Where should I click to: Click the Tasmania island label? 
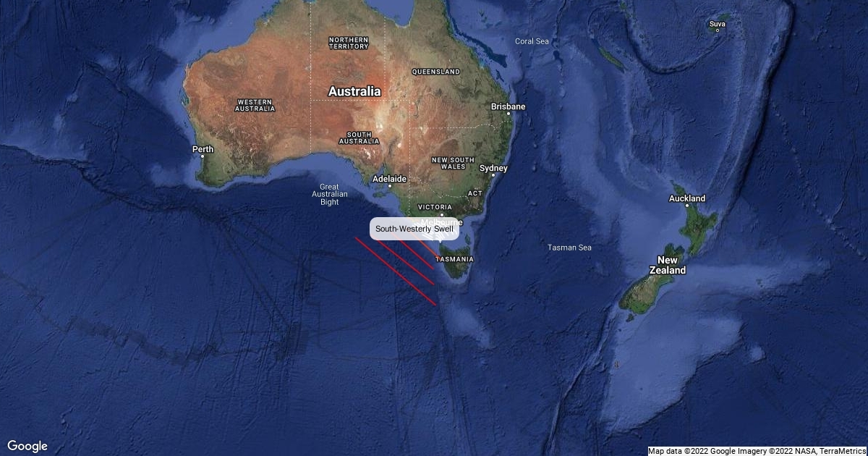[x=454, y=259]
